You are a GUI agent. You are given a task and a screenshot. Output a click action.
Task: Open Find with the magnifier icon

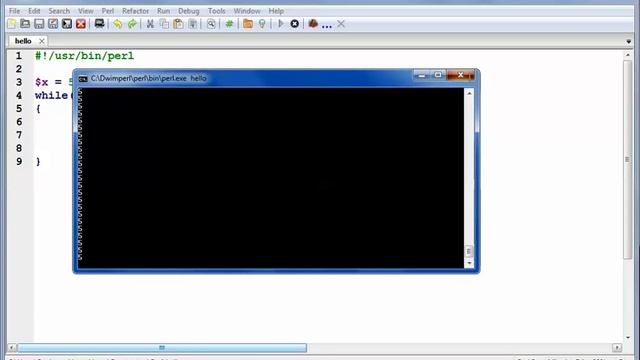(211, 24)
